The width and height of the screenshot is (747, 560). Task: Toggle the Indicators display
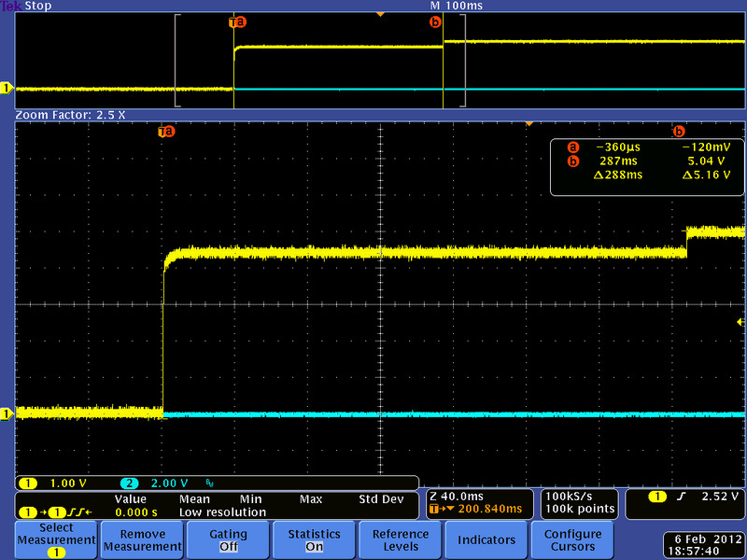tap(485, 539)
